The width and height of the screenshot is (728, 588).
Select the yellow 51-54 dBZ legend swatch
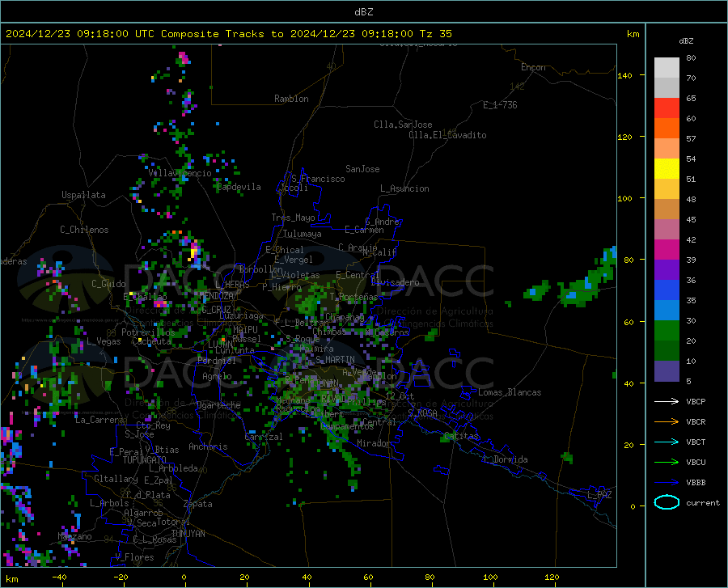(667, 169)
